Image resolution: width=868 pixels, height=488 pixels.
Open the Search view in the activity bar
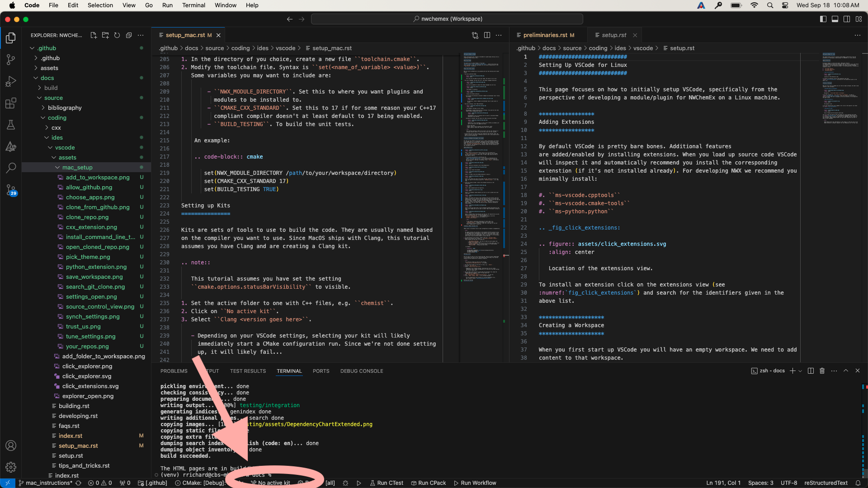coord(11,168)
